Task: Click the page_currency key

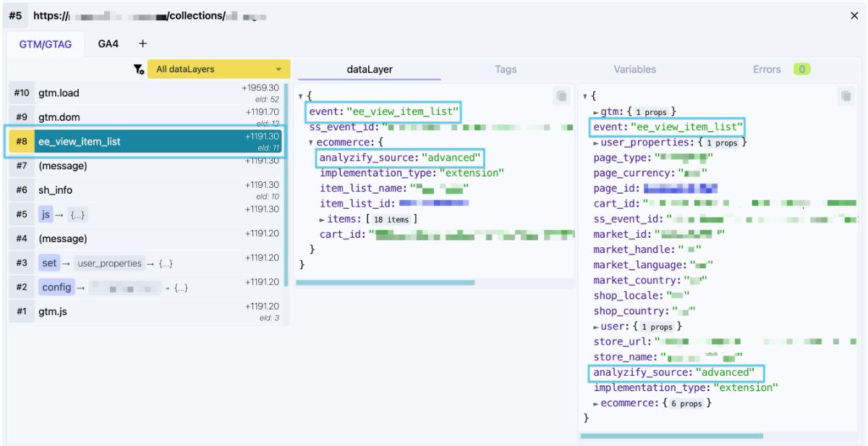Action: pyautogui.click(x=633, y=173)
